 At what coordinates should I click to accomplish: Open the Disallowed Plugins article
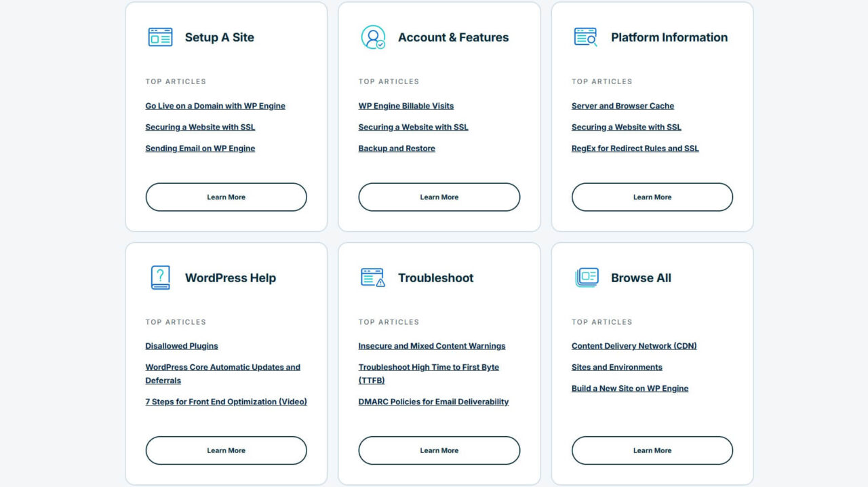182,346
